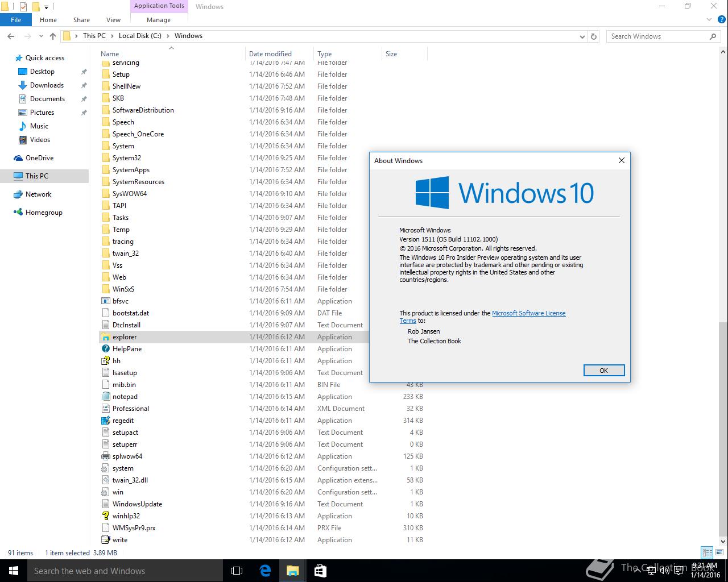The height and width of the screenshot is (582, 728).
Task: Select the regedit application icon
Action: point(105,421)
